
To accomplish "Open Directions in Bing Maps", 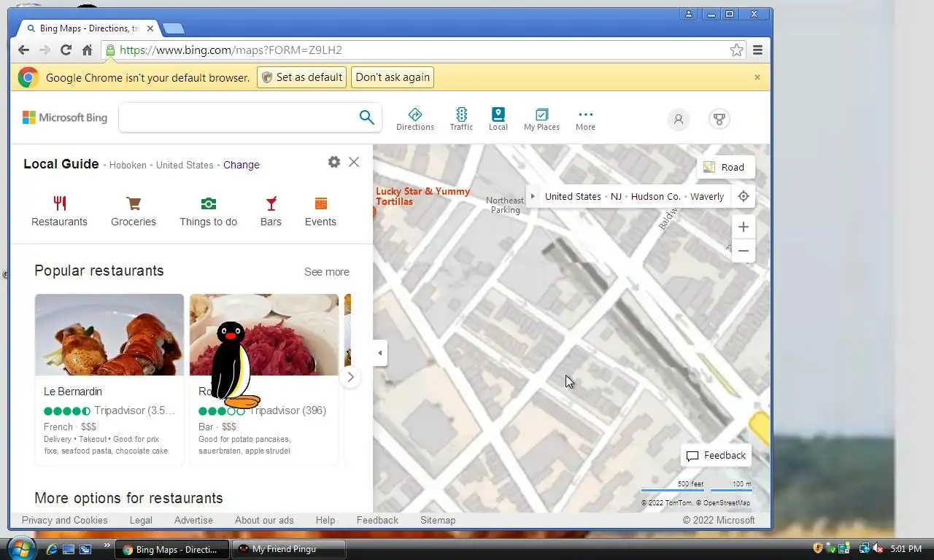I will (x=415, y=120).
